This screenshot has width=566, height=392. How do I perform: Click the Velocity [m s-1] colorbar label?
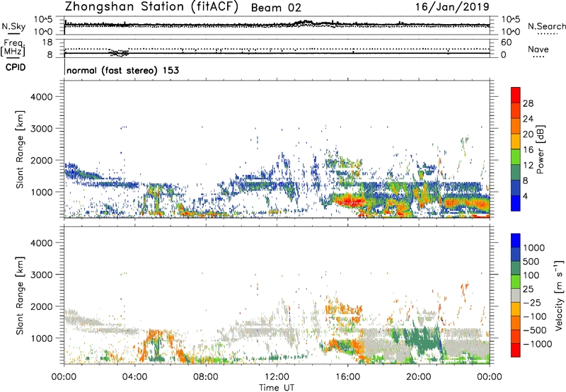558,295
